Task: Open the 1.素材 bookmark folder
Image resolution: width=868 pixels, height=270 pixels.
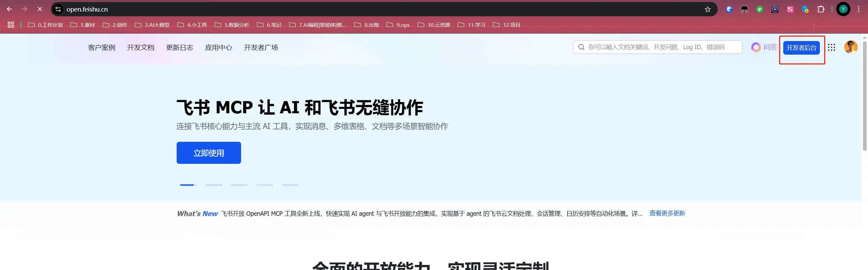Action: 82,25
